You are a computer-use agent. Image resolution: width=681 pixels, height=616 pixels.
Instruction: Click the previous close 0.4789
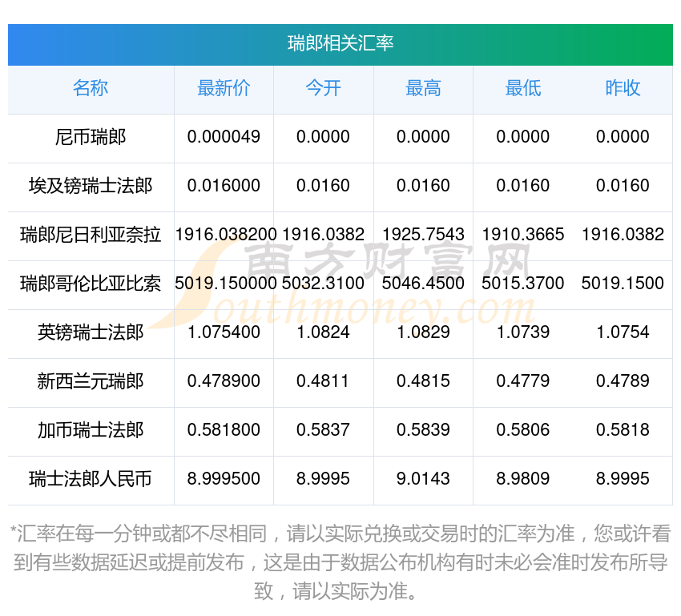[623, 381]
